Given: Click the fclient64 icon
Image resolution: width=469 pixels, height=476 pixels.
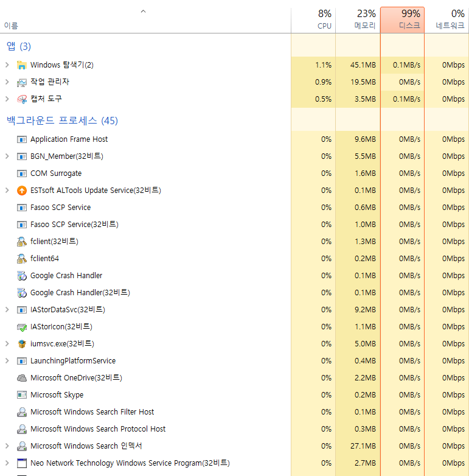Looking at the screenshot, I should tap(21, 259).
